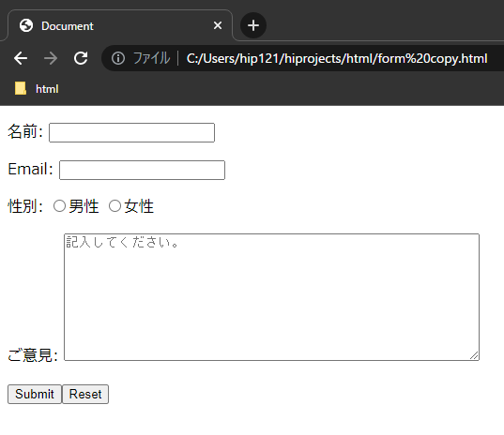Screen dimensions: 504x435
Task: Reload the page with the refresh icon
Action: (x=81, y=58)
